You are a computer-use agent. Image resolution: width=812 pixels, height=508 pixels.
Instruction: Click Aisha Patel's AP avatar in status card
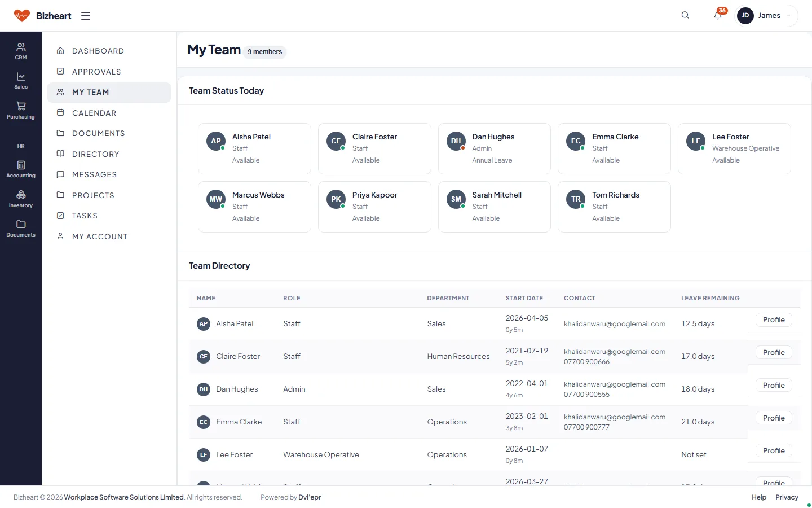[216, 141]
